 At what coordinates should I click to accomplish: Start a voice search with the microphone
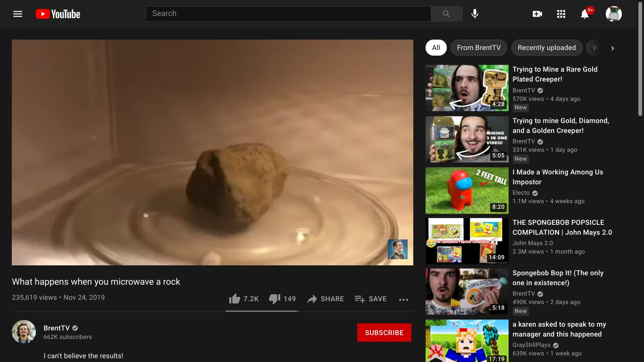click(x=475, y=14)
